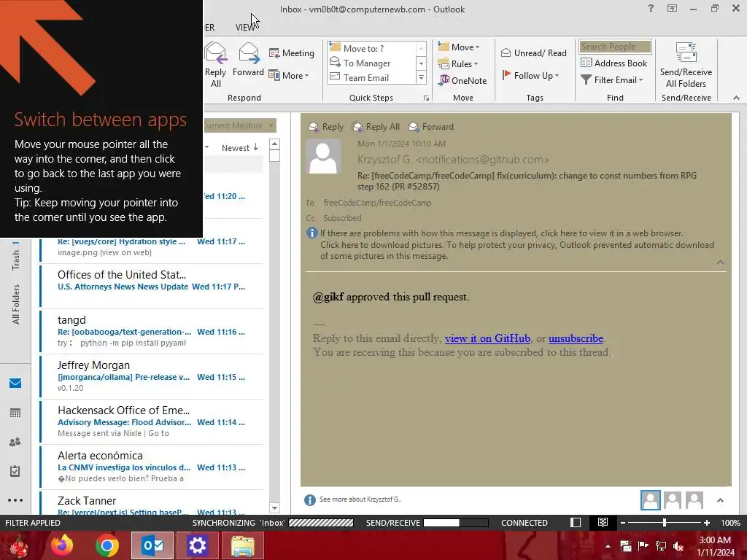Toggle Unread/Read status
Image resolution: width=747 pixels, height=560 pixels.
[533, 52]
